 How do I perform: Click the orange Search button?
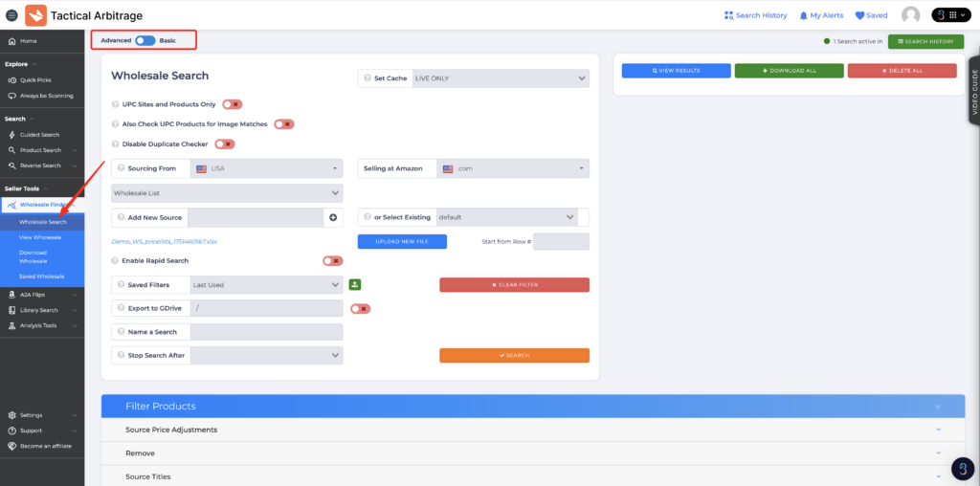(x=514, y=356)
